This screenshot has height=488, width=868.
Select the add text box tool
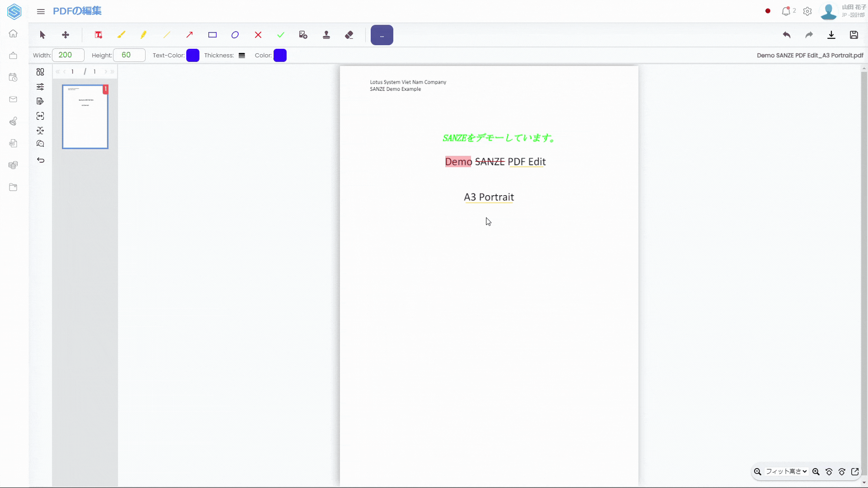(99, 35)
